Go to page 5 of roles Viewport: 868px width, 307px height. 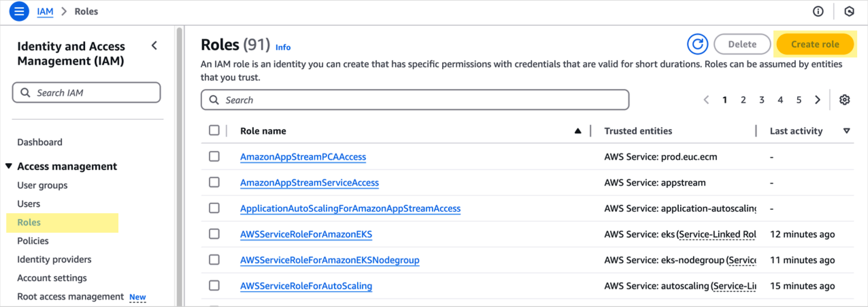tap(799, 100)
